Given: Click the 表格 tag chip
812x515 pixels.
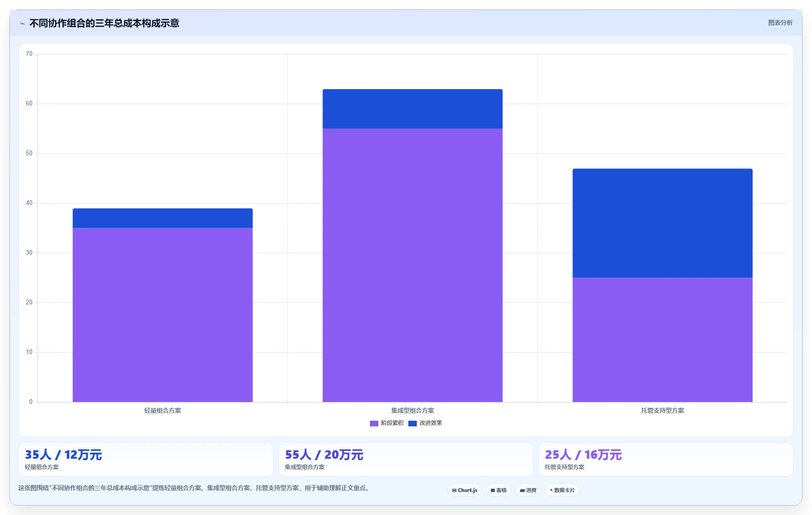Looking at the screenshot, I should (x=498, y=490).
